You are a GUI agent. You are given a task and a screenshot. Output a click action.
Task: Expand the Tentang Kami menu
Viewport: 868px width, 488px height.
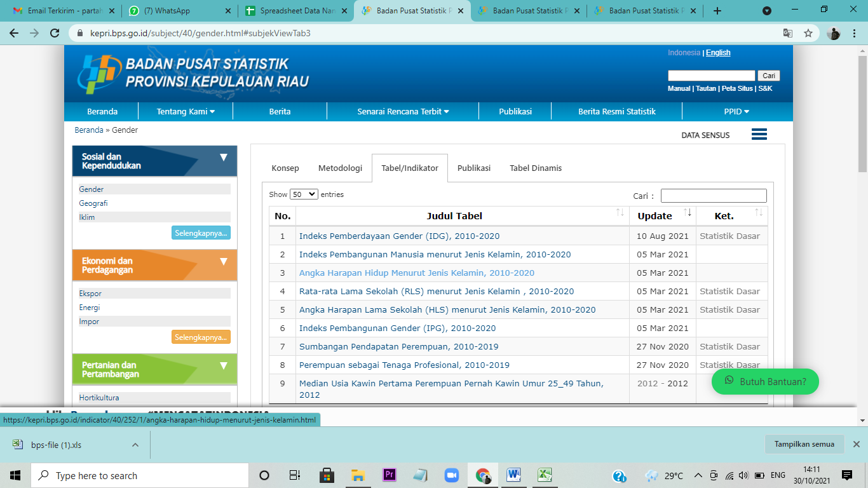(x=186, y=111)
